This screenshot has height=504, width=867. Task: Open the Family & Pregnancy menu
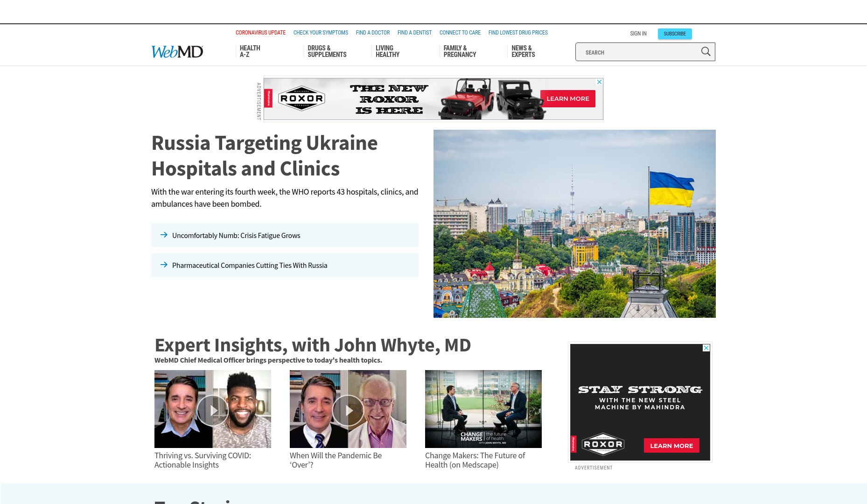pos(460,51)
